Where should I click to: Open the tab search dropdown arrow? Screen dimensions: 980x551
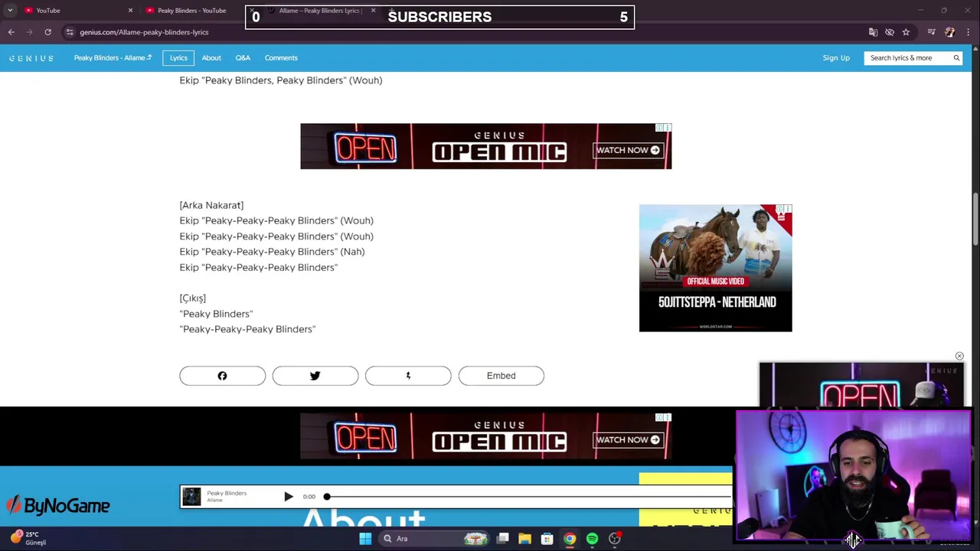coord(10,11)
